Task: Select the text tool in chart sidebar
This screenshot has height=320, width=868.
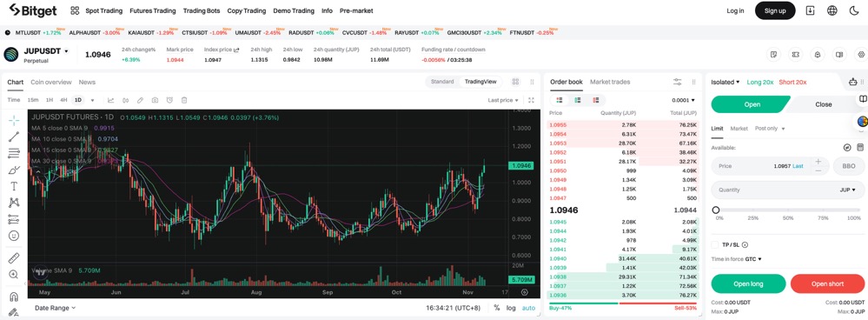Action: click(x=14, y=186)
